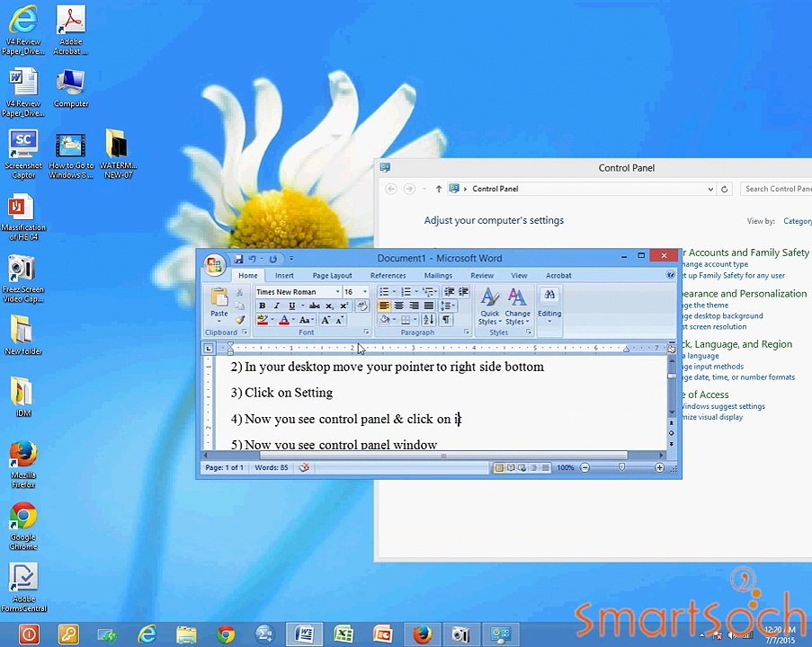The image size is (812, 647).
Task: Click the Shading paint bucket icon
Action: (384, 320)
